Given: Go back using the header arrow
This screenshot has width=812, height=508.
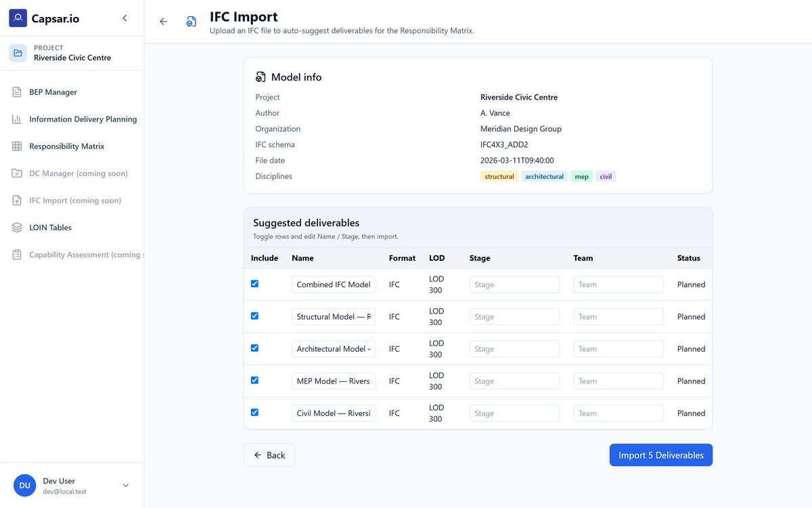Looking at the screenshot, I should coord(163,22).
